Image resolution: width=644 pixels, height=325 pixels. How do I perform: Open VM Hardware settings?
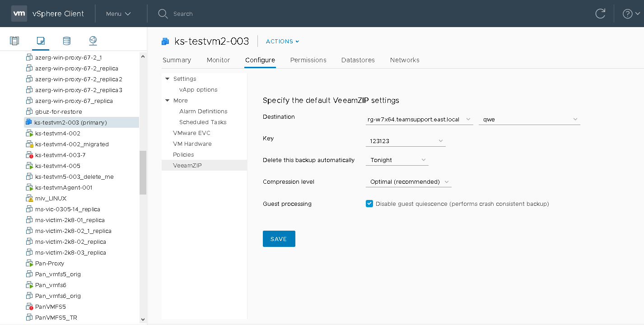click(x=192, y=144)
